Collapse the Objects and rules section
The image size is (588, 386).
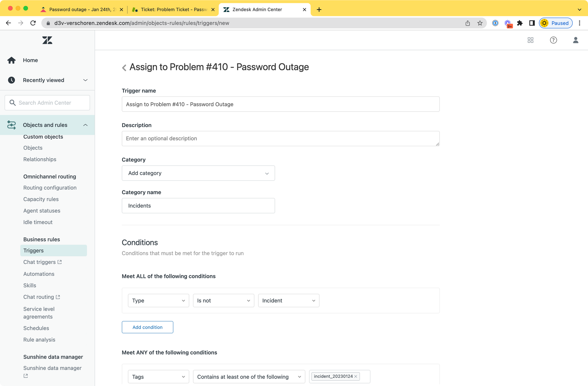pos(85,125)
